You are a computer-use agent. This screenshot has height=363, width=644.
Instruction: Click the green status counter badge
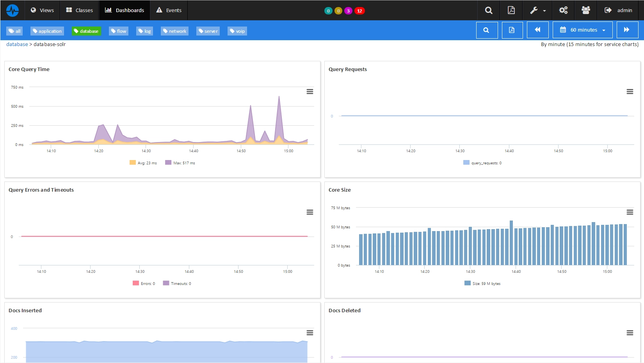coord(328,11)
